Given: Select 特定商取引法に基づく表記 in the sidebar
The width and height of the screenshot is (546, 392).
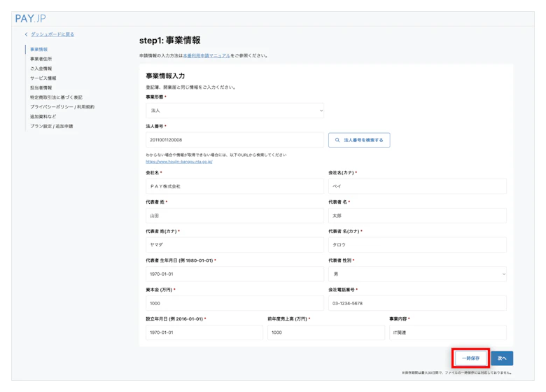Looking at the screenshot, I should click(56, 97).
